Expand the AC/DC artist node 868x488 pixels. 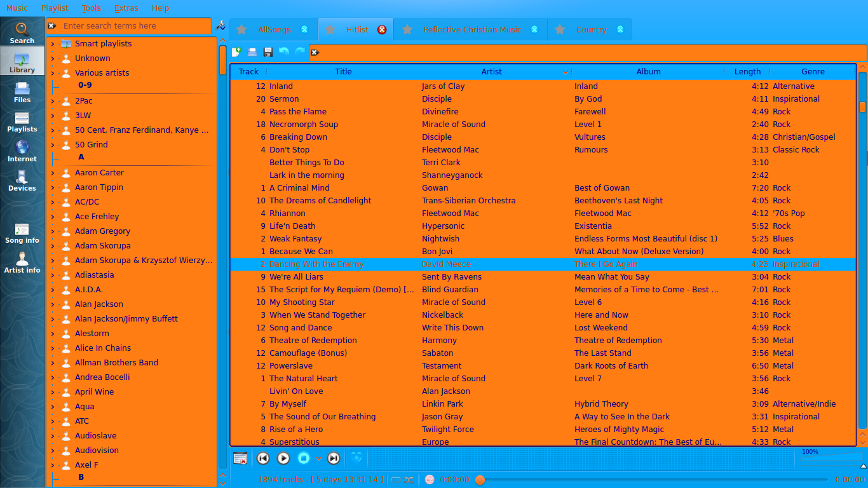click(x=53, y=202)
